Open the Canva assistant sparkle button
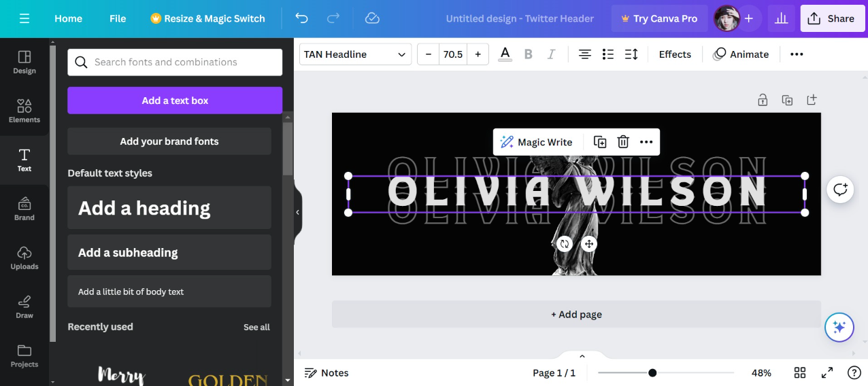 point(839,328)
